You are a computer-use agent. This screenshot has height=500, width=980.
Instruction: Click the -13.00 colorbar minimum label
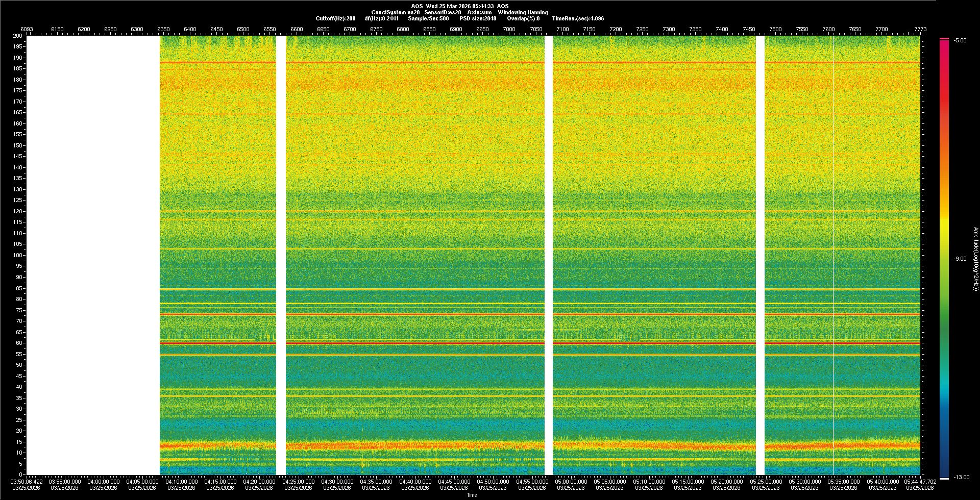(x=962, y=477)
